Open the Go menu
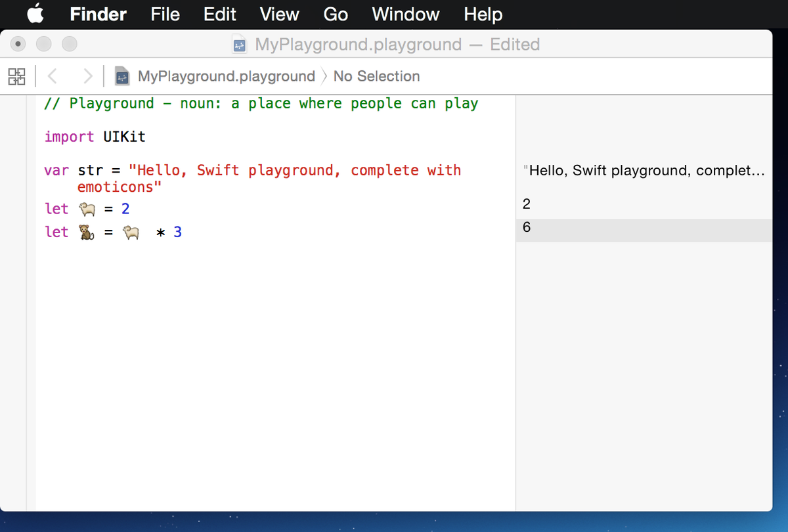This screenshot has width=788, height=532. click(x=335, y=14)
